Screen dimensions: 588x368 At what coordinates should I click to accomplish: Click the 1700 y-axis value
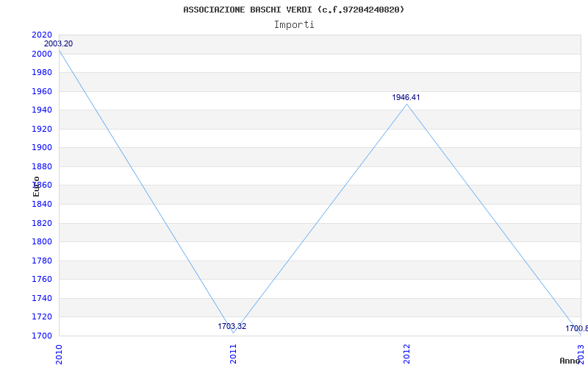(42, 336)
